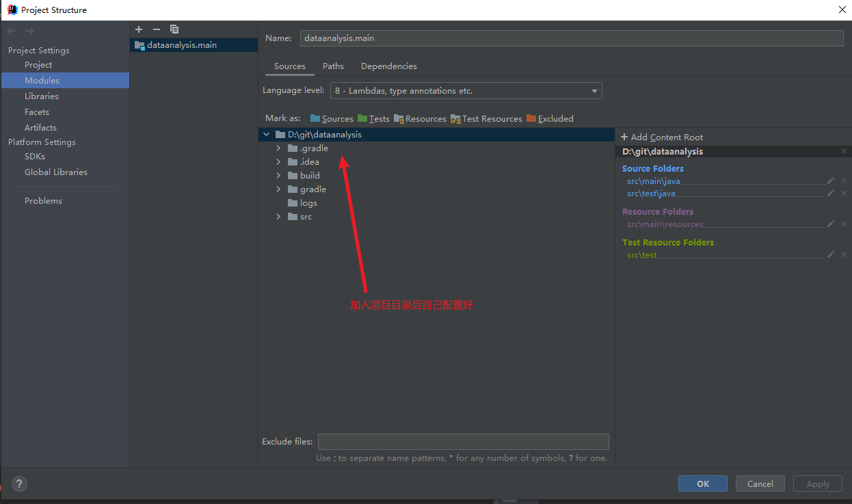Select the .gradle folder row

[438, 148]
